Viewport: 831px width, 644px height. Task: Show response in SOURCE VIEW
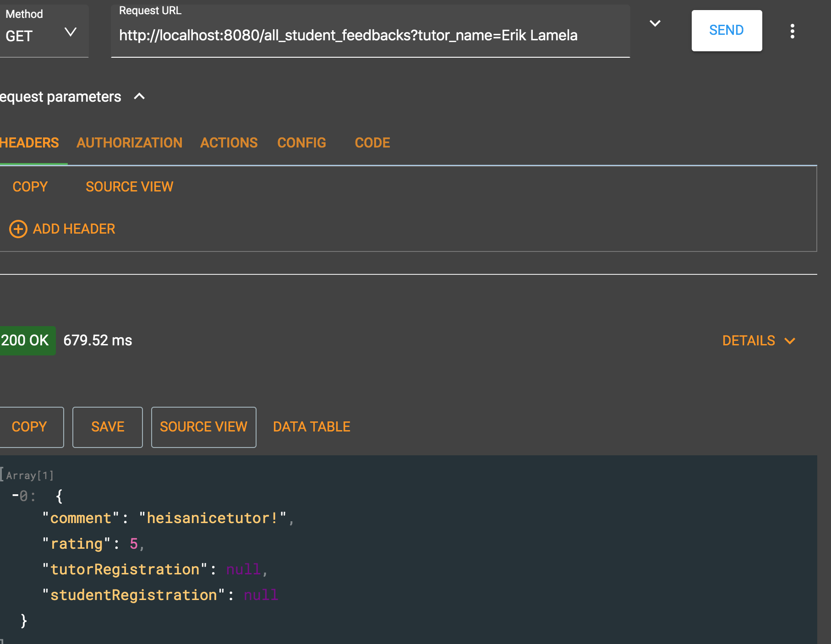[204, 427]
